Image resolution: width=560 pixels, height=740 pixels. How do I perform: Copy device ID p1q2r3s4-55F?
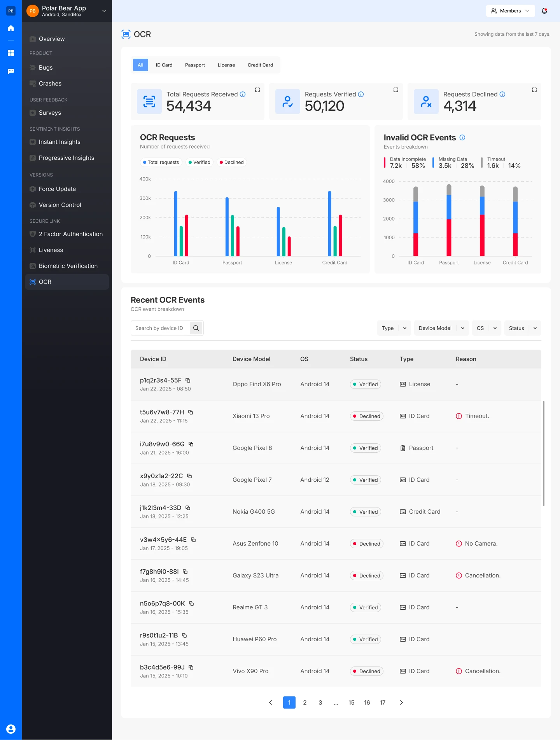(x=188, y=380)
